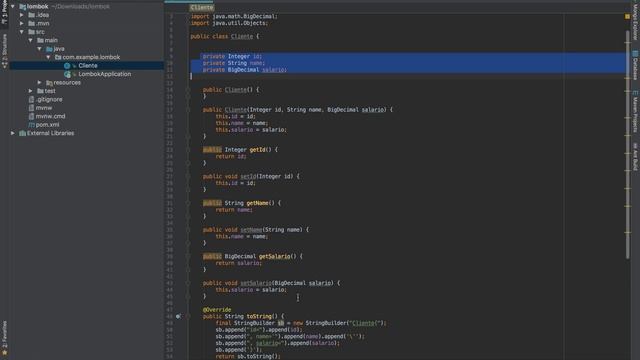Click the com.example.lombok package label

[x=91, y=57]
